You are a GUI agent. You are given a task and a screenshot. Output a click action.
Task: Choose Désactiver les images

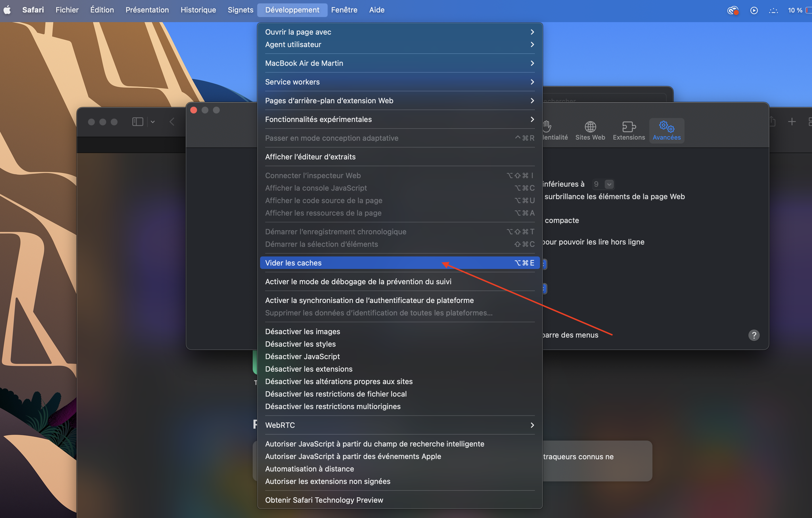(400, 331)
